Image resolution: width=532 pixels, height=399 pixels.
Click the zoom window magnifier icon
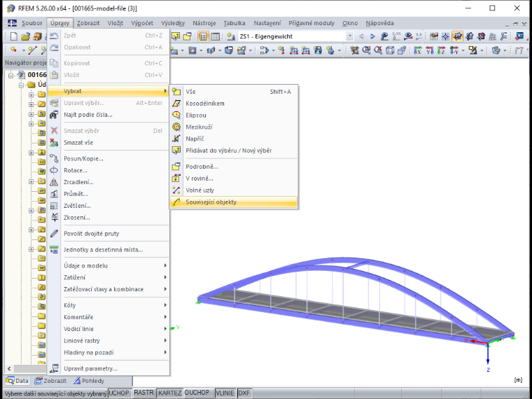coord(366,50)
